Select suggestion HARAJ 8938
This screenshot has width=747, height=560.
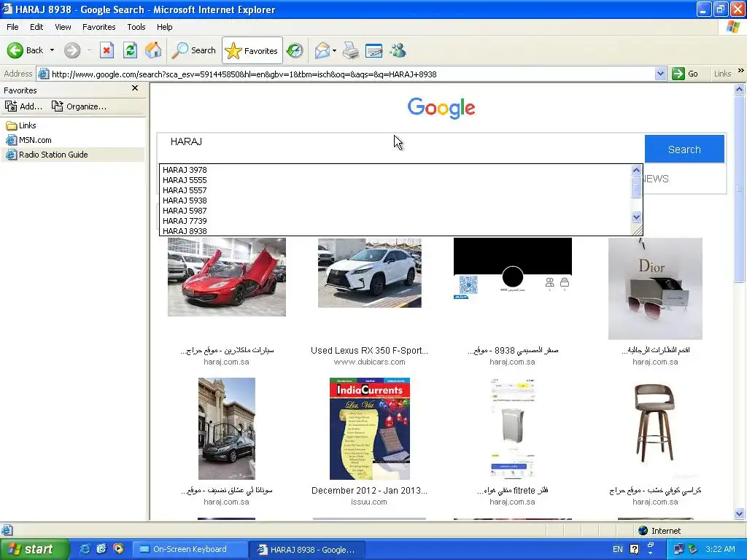coord(185,231)
